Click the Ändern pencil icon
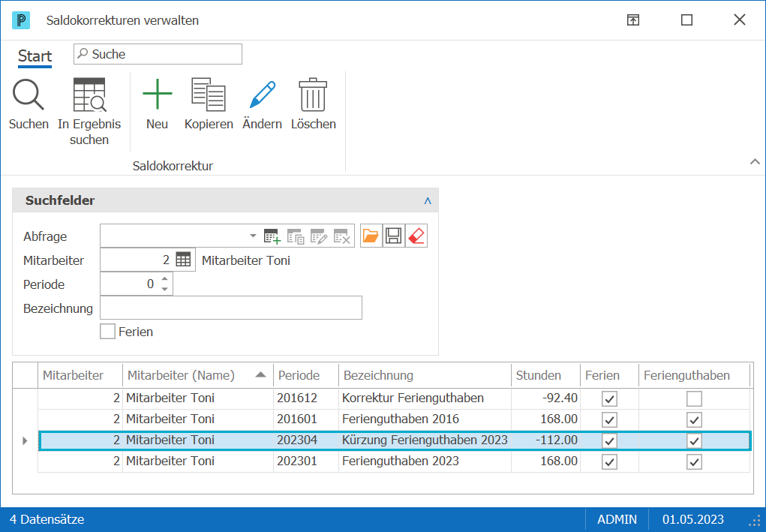Screen dimensions: 766x532 (263, 95)
